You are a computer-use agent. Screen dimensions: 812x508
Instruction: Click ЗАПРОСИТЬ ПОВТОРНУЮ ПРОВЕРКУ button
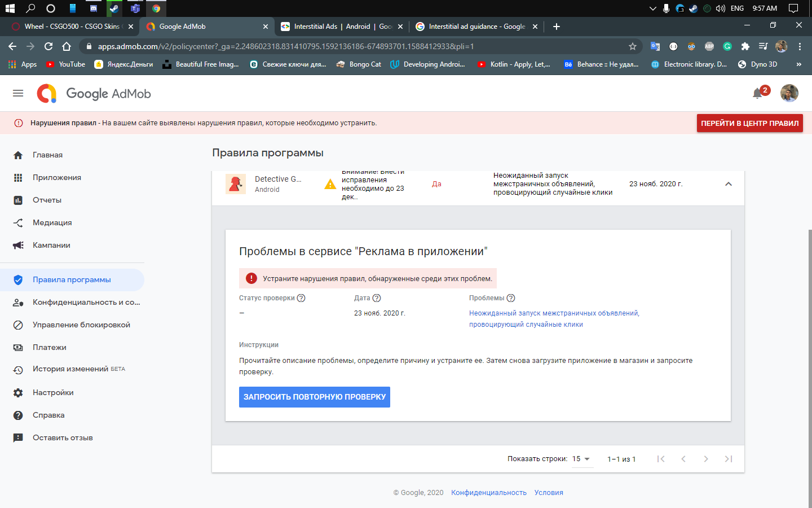[315, 397]
